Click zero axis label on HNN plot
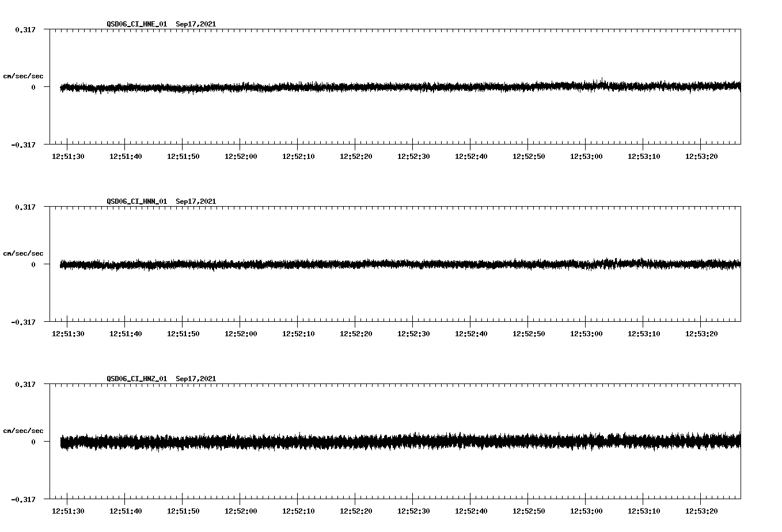The width and height of the screenshot is (782, 532). (x=33, y=264)
